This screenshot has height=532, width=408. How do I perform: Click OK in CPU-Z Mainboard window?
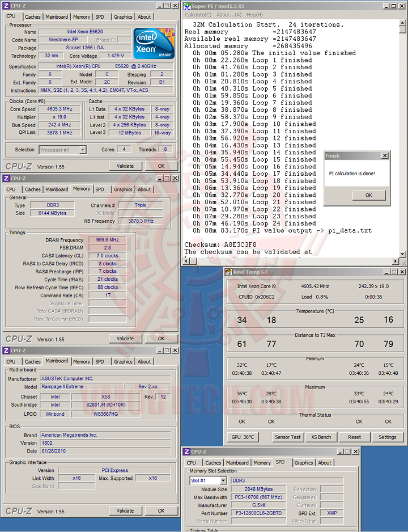click(161, 510)
